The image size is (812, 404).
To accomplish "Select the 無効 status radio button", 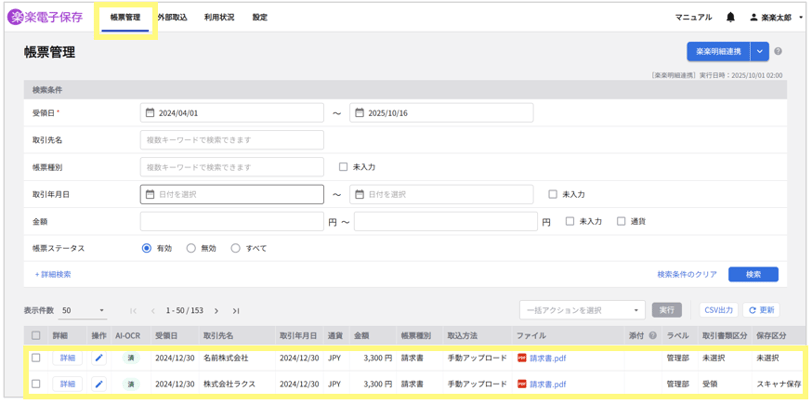I will pyautogui.click(x=191, y=248).
